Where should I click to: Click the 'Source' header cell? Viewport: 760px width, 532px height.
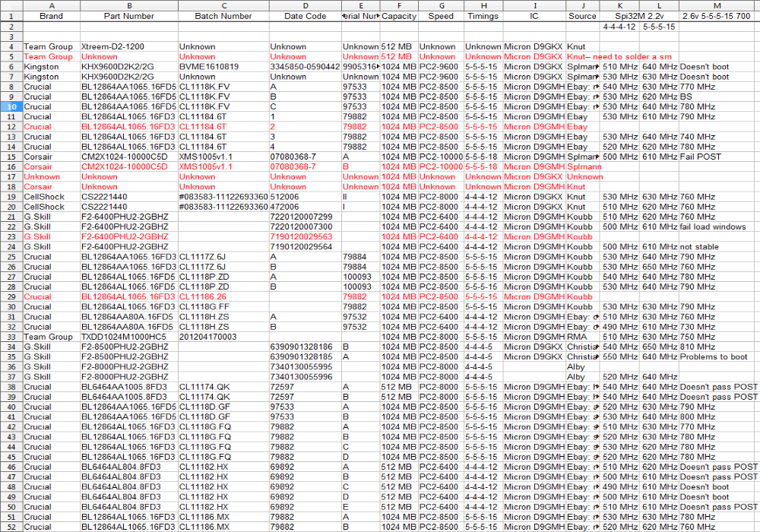[583, 16]
